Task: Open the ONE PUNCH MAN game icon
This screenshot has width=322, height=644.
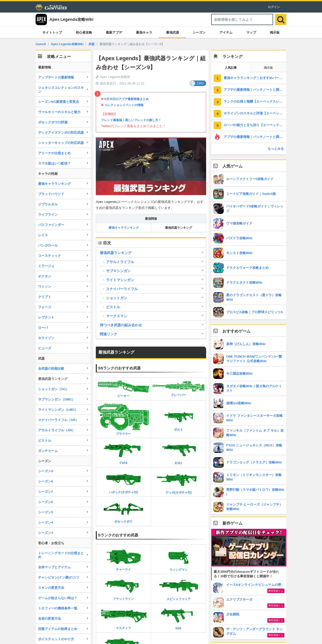Action: point(218,359)
